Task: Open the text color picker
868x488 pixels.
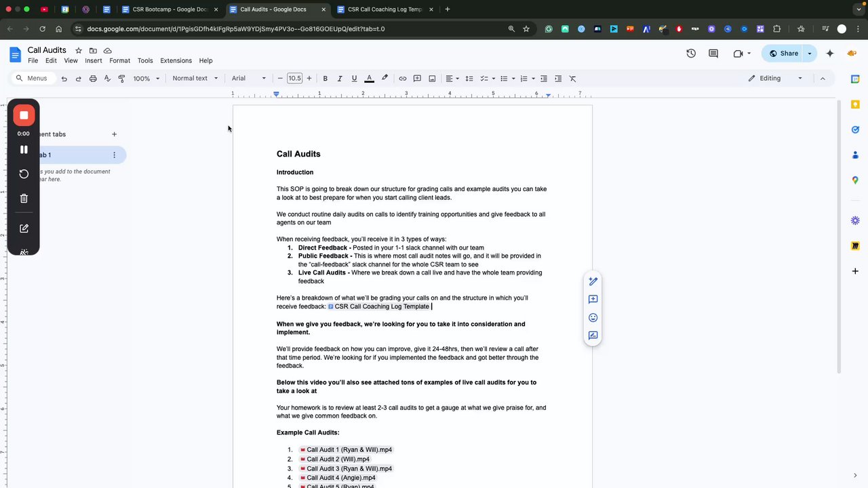Action: 370,79
